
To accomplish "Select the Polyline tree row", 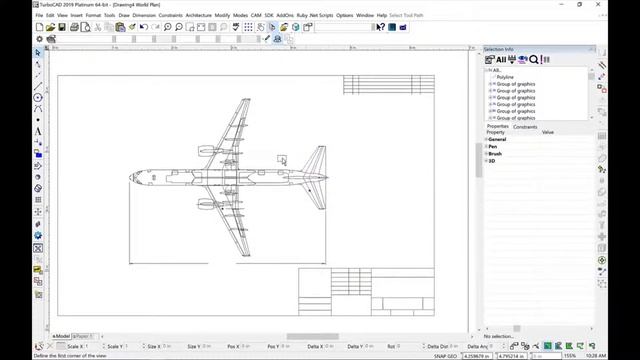I will 505,77.
